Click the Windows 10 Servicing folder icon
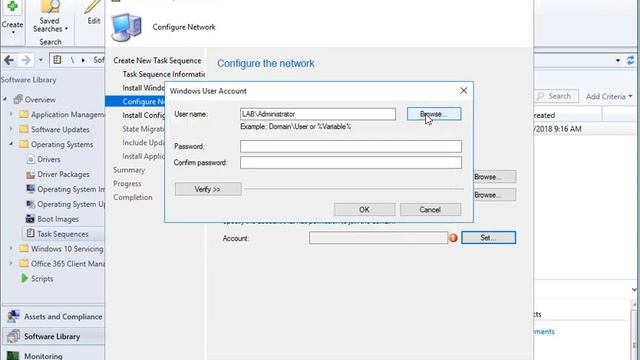640x360 pixels. [x=24, y=249]
